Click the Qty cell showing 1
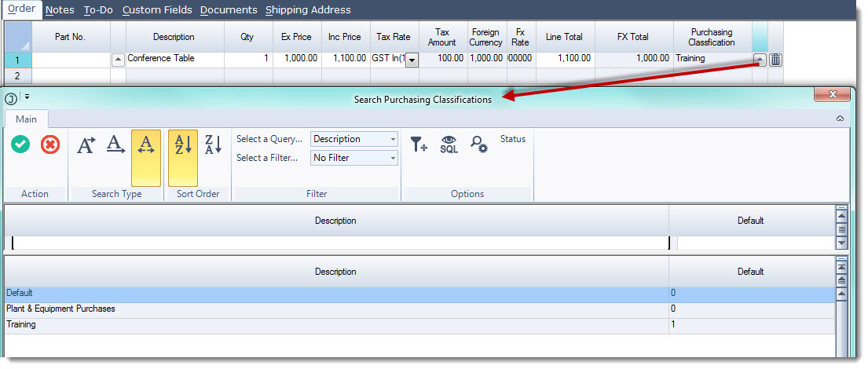Viewport: 868px width, 369px height. click(x=248, y=60)
